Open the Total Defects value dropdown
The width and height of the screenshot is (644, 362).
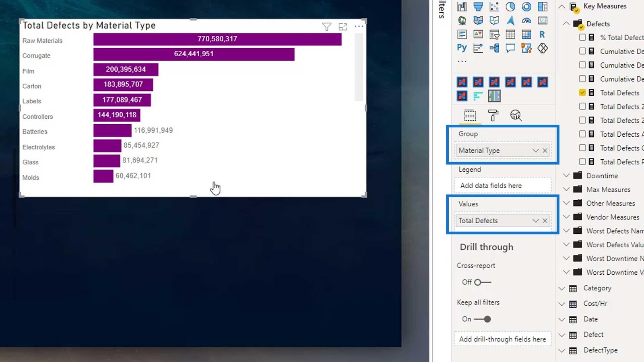pyautogui.click(x=536, y=220)
